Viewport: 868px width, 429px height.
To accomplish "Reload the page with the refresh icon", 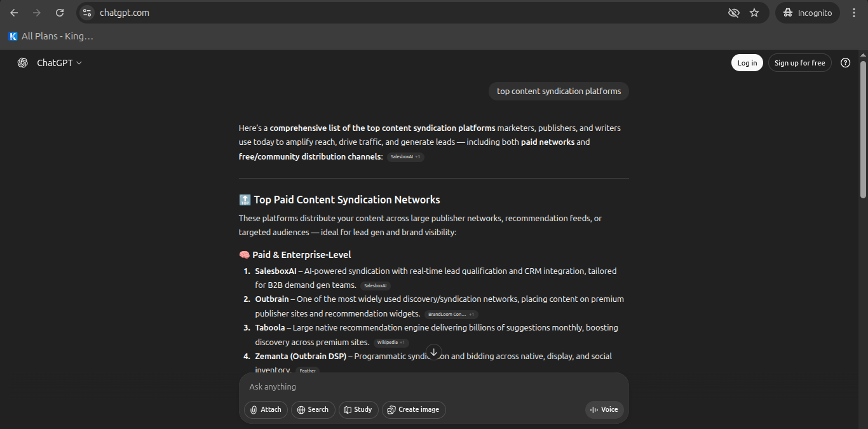I will [x=60, y=12].
